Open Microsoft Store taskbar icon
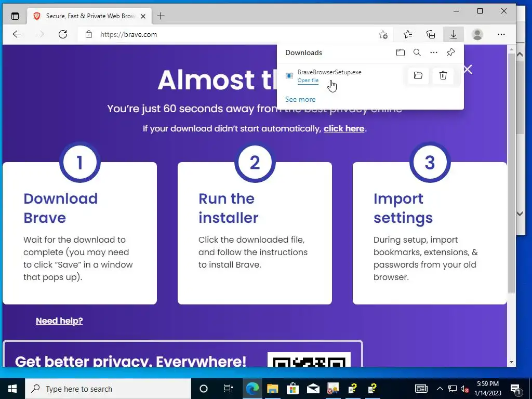The height and width of the screenshot is (399, 532). tap(292, 389)
